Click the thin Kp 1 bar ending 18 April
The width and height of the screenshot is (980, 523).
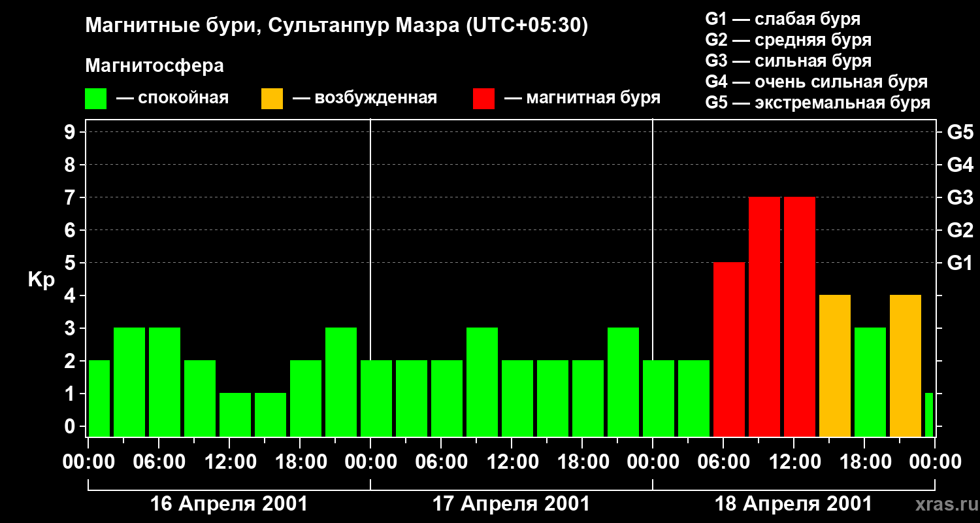(x=929, y=414)
